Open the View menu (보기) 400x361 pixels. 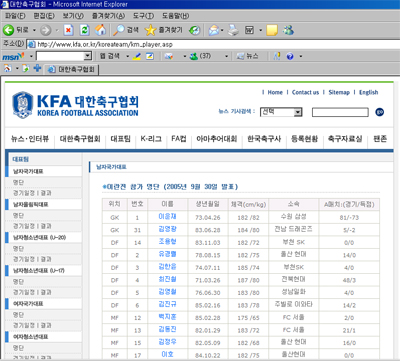73,16
